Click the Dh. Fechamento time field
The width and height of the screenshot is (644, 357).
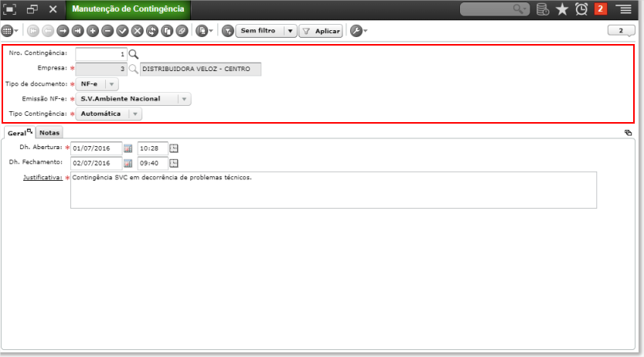click(x=153, y=163)
